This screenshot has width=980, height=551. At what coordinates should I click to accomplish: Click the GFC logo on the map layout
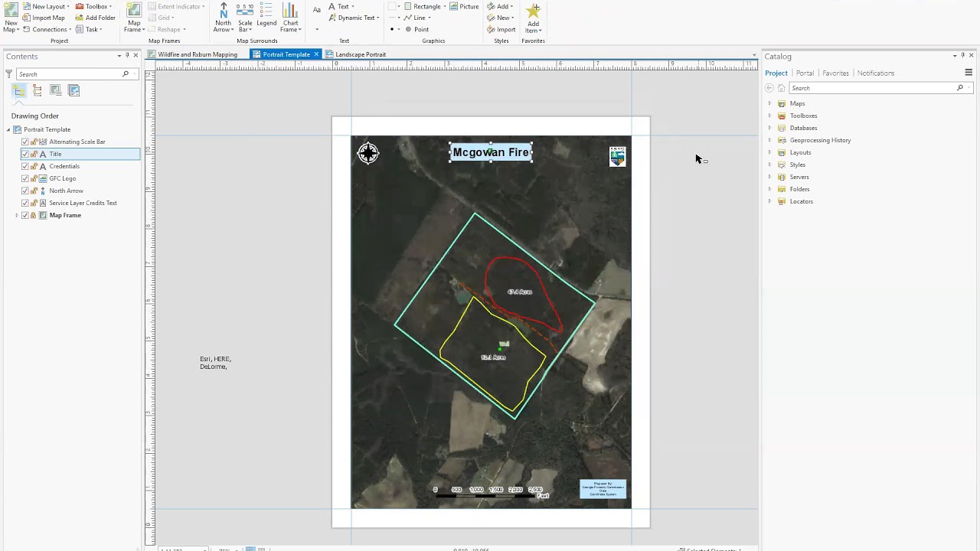point(617,156)
